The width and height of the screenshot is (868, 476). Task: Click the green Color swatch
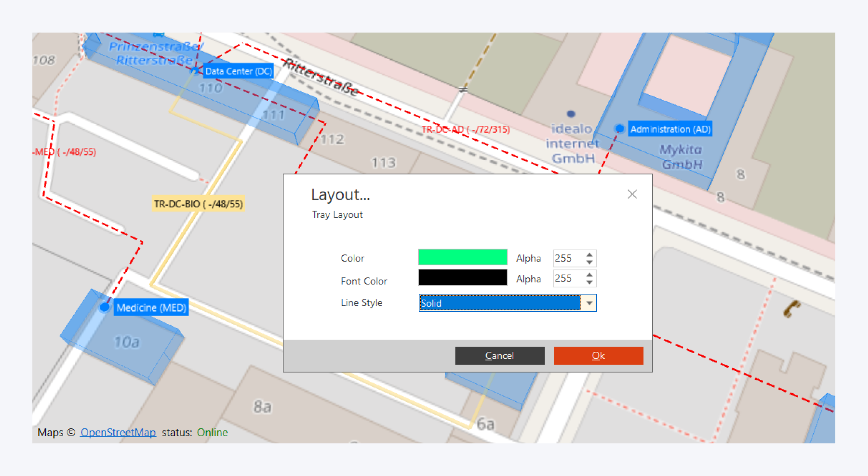[462, 257]
